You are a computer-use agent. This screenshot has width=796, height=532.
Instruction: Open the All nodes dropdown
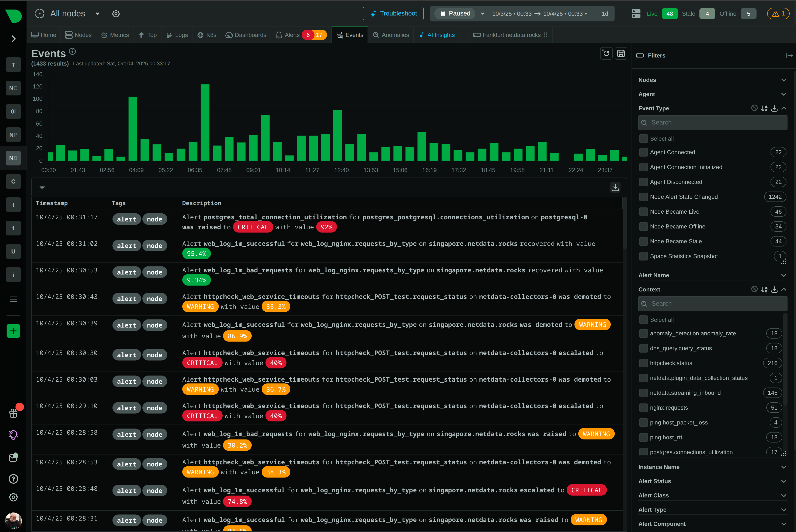(97, 14)
